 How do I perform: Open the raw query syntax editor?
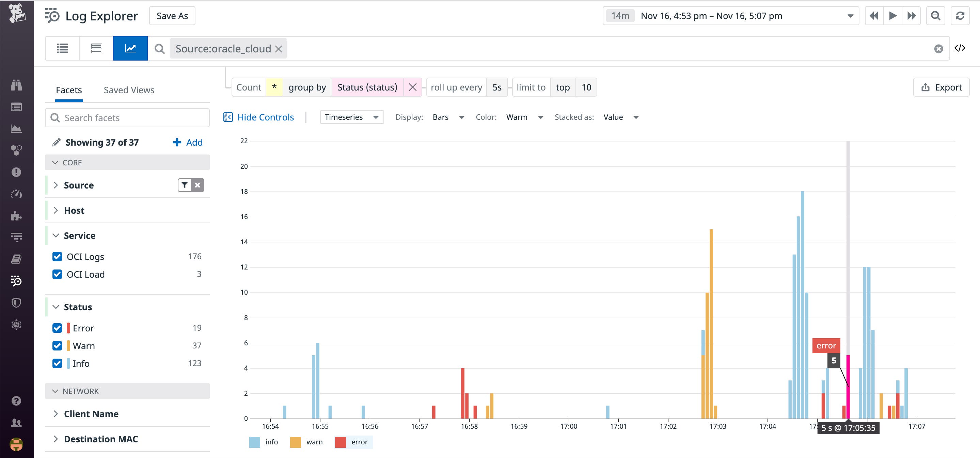click(x=961, y=48)
